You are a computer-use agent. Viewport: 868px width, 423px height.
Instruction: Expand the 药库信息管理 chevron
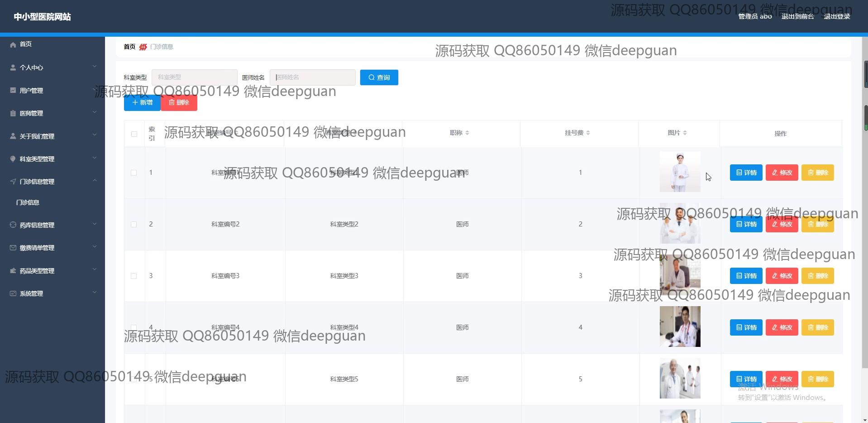(95, 224)
